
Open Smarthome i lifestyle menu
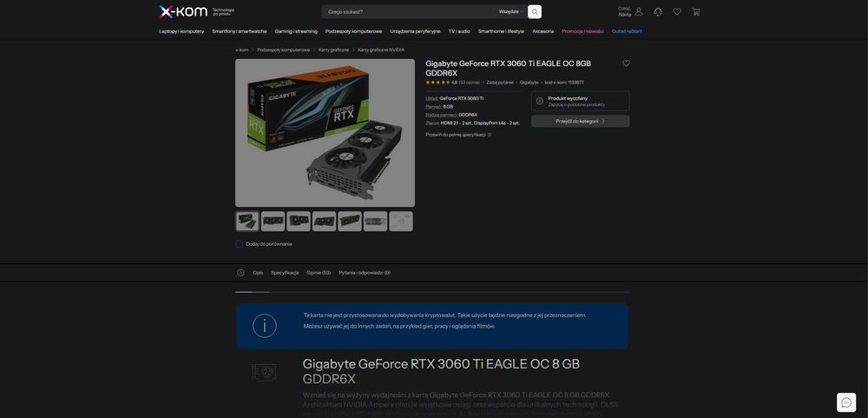501,31
